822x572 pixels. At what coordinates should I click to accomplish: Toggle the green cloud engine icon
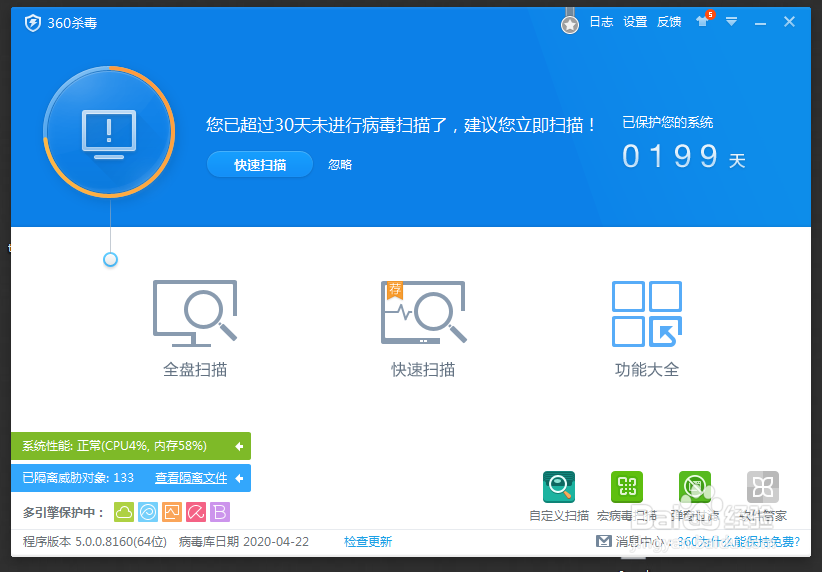point(124,512)
